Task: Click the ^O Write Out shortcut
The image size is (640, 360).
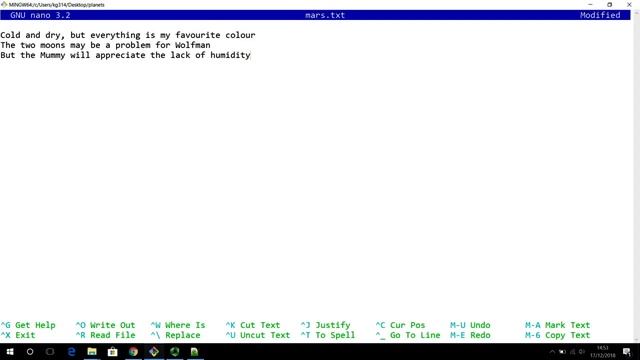Action: click(x=105, y=325)
